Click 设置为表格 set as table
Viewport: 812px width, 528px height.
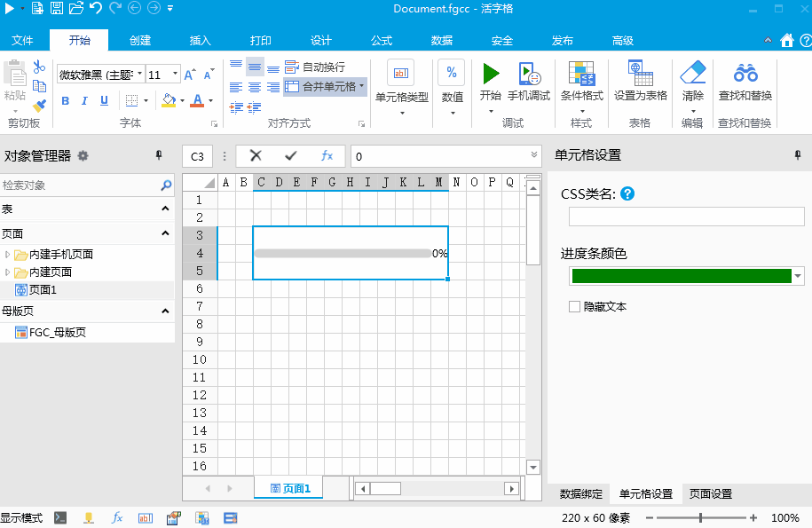[641, 82]
